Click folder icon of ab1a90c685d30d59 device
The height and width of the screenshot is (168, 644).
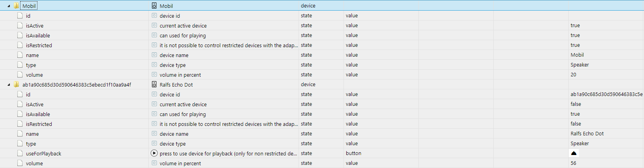[16, 85]
